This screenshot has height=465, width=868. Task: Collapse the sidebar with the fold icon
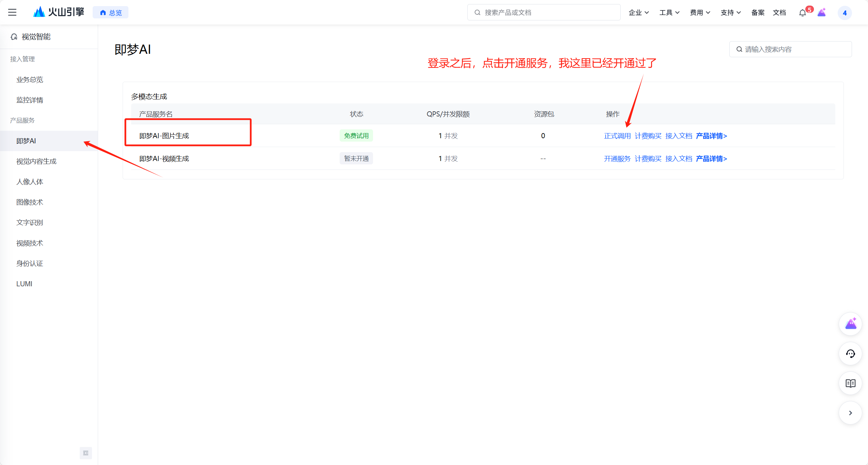point(86,453)
